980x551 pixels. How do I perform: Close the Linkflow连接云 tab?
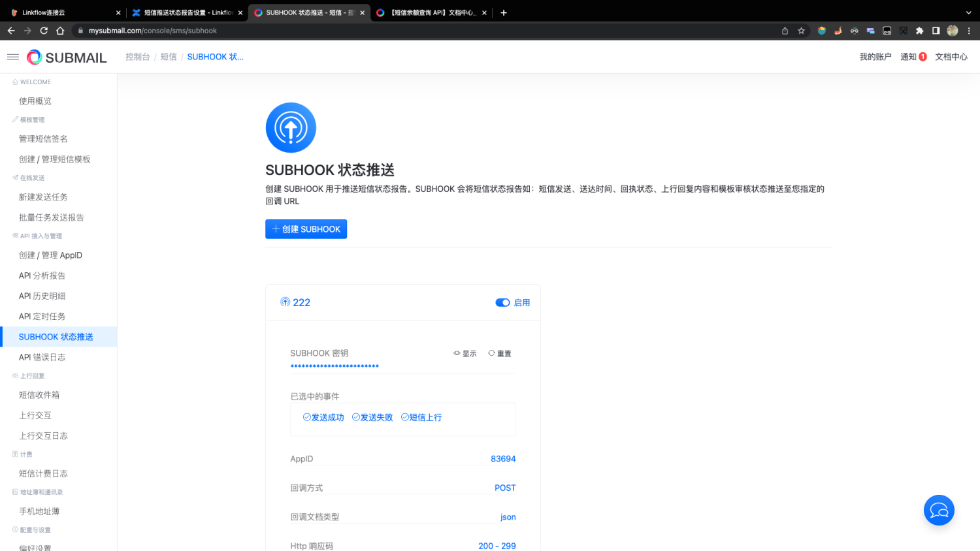[x=118, y=12]
